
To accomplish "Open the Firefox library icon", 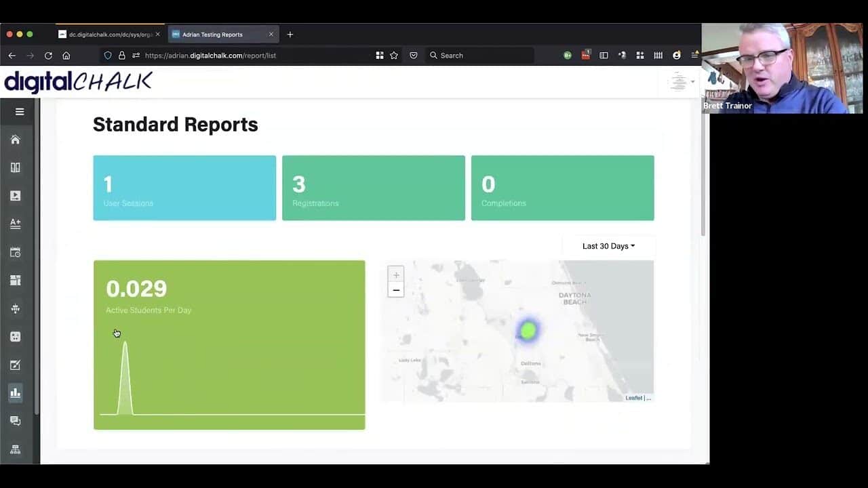I will (x=658, y=56).
